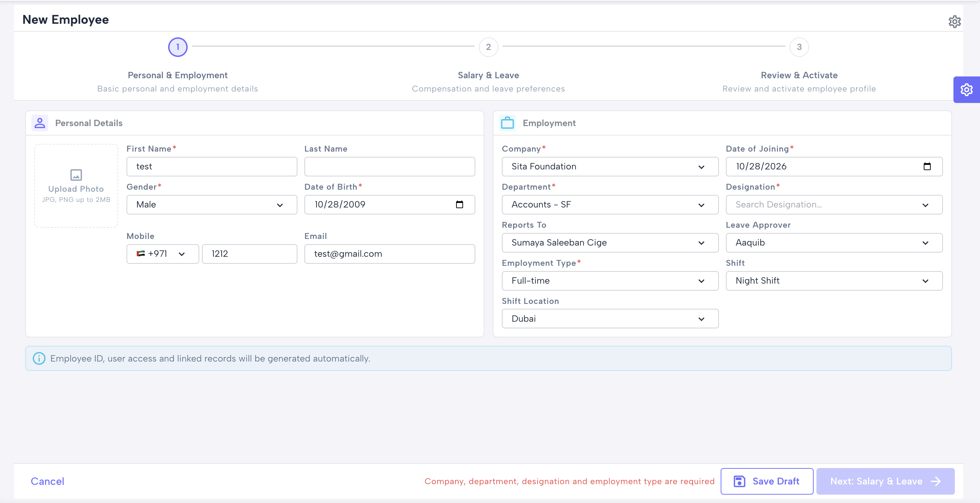Click the Upload Photo image icon
The width and height of the screenshot is (980, 503).
(x=76, y=175)
